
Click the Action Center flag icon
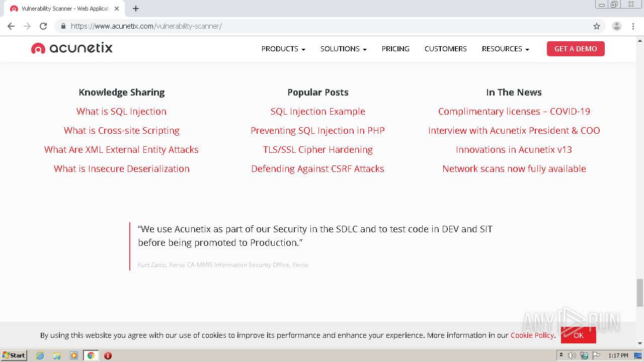pos(596,355)
